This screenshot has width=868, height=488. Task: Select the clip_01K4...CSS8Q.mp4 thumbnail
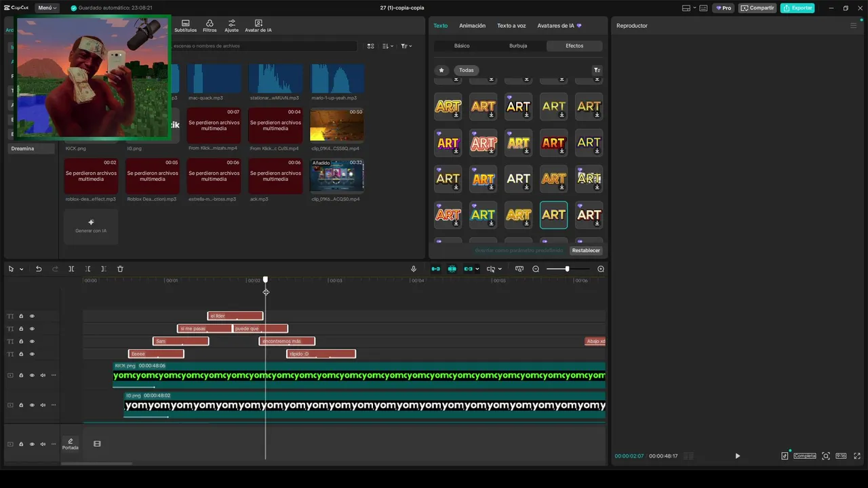coord(337,125)
